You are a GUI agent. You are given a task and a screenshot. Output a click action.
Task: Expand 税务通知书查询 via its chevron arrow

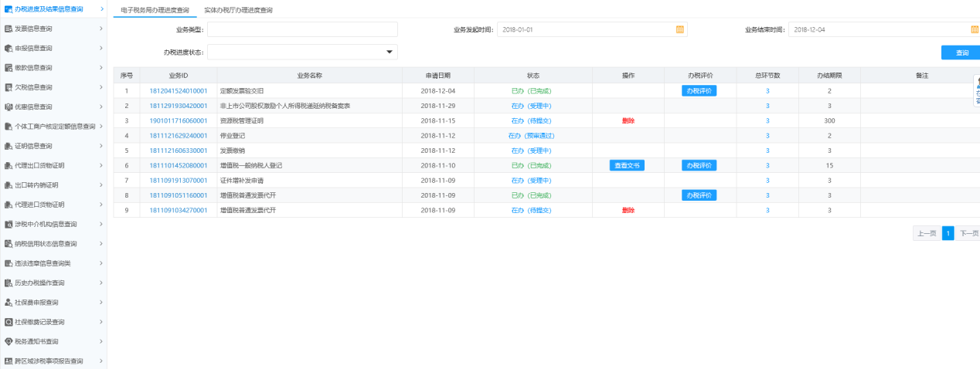[101, 341]
